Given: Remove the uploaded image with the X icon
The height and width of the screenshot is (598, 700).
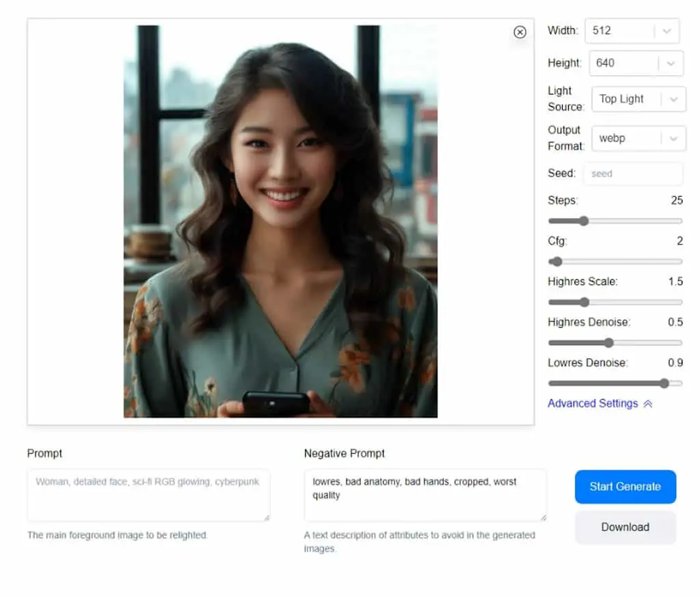Looking at the screenshot, I should tap(520, 32).
